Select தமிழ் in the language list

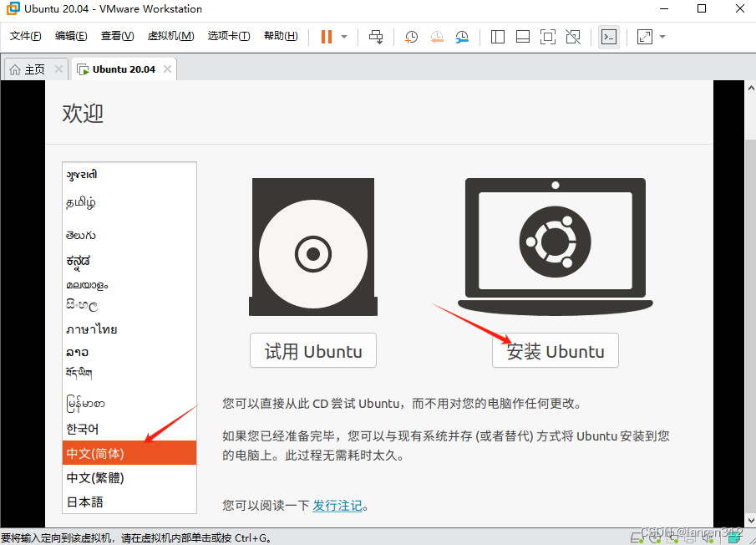pyautogui.click(x=129, y=202)
